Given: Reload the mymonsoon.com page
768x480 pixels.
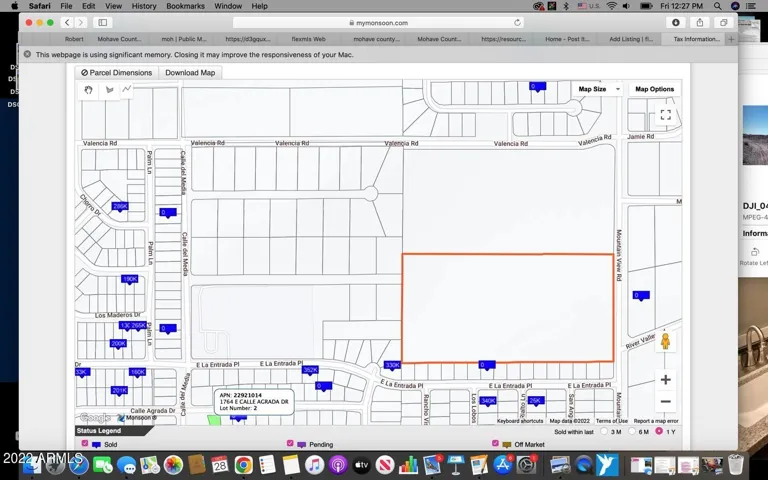Looking at the screenshot, I should tap(517, 23).
